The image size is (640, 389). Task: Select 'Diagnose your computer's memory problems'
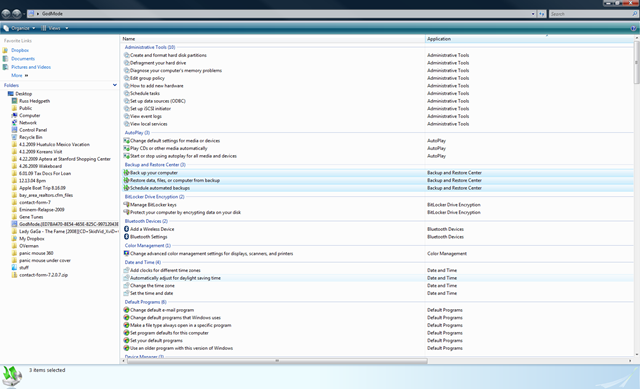click(x=176, y=71)
